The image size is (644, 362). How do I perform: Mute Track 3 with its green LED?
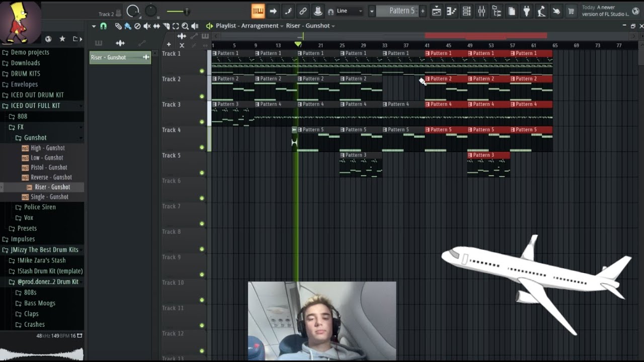click(x=202, y=122)
